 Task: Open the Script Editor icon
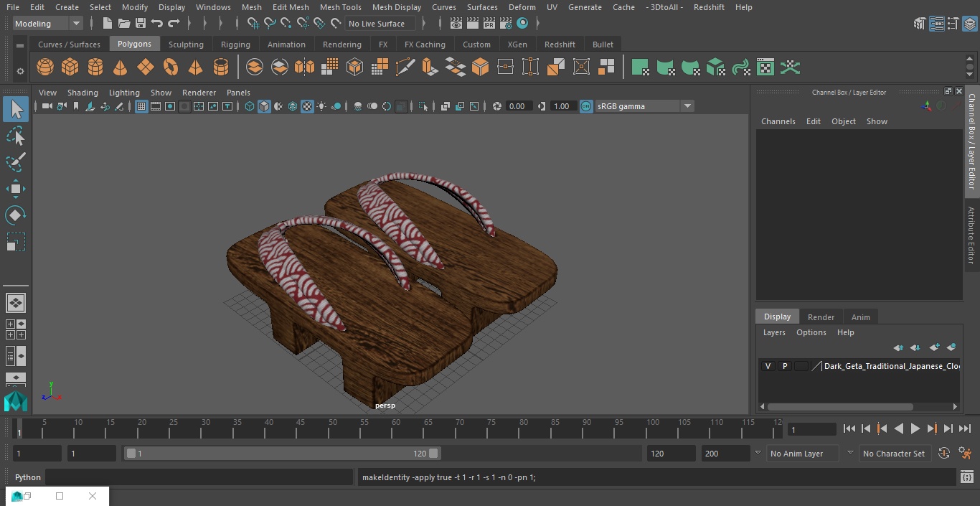click(x=966, y=477)
